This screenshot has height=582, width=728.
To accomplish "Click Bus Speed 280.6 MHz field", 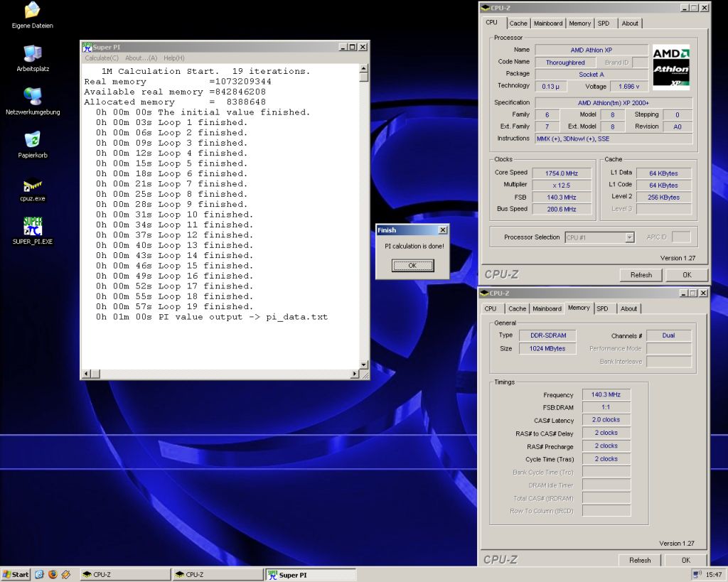I will pos(562,210).
